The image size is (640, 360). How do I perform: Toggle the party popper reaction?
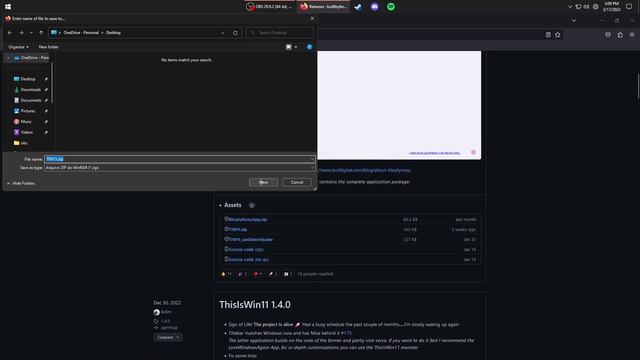click(242, 274)
